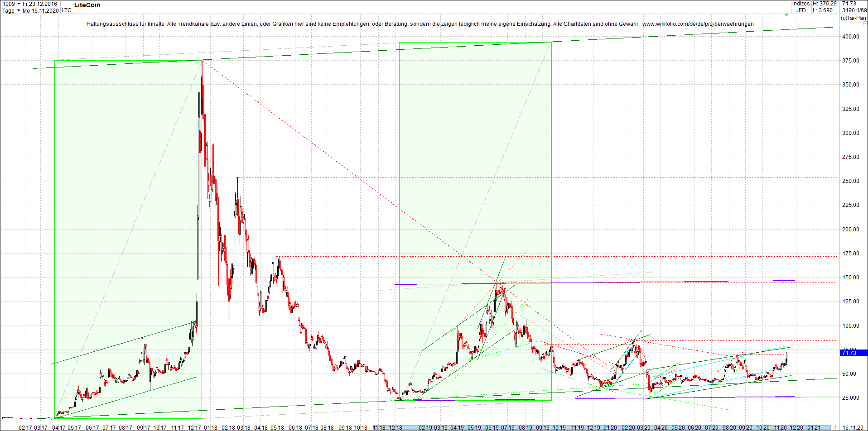Click the (c)Tai-Pan copyright label
Screen dimensions: 868x431
[x=854, y=18]
